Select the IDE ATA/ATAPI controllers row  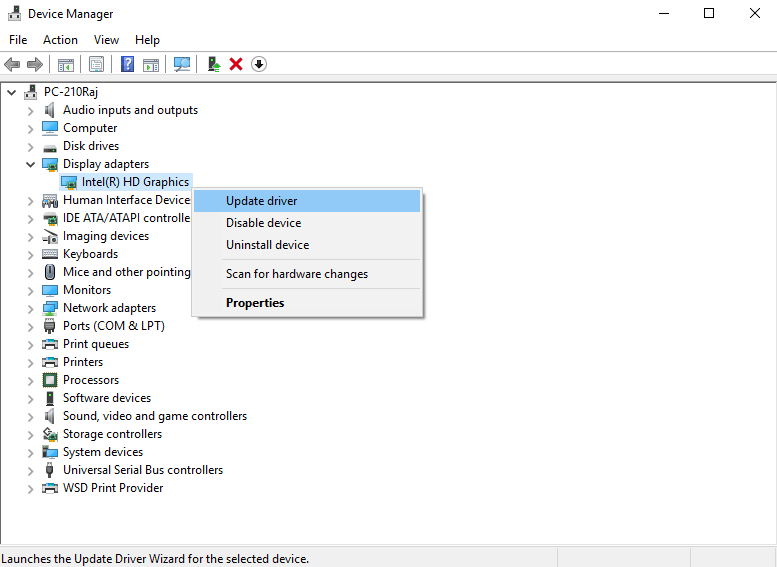[127, 218]
